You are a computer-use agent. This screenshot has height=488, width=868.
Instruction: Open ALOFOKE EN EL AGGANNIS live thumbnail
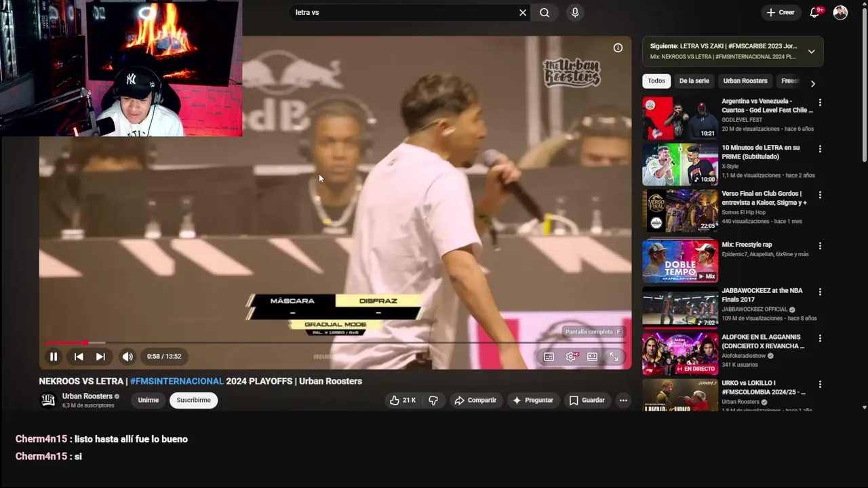pos(680,353)
